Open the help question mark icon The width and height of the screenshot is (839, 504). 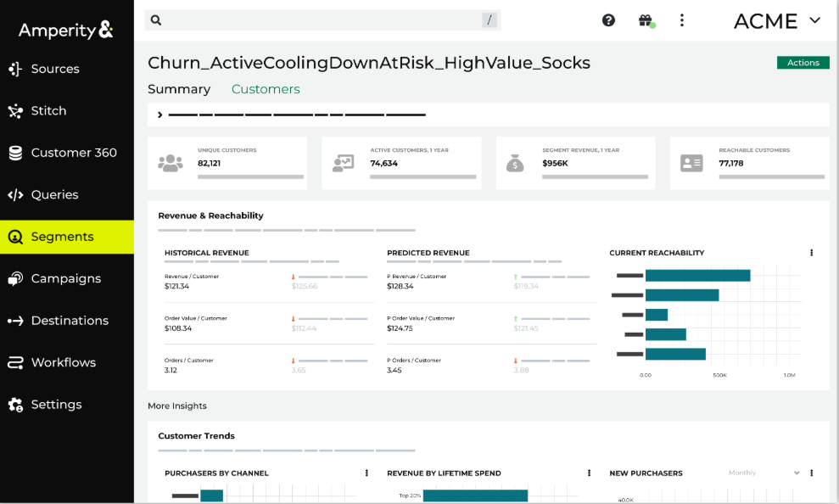coord(608,20)
